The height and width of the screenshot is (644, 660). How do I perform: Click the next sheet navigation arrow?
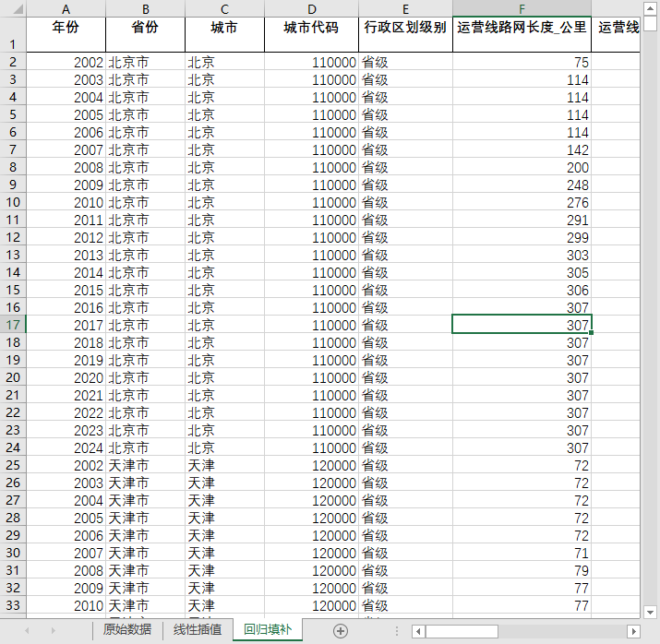point(53,630)
